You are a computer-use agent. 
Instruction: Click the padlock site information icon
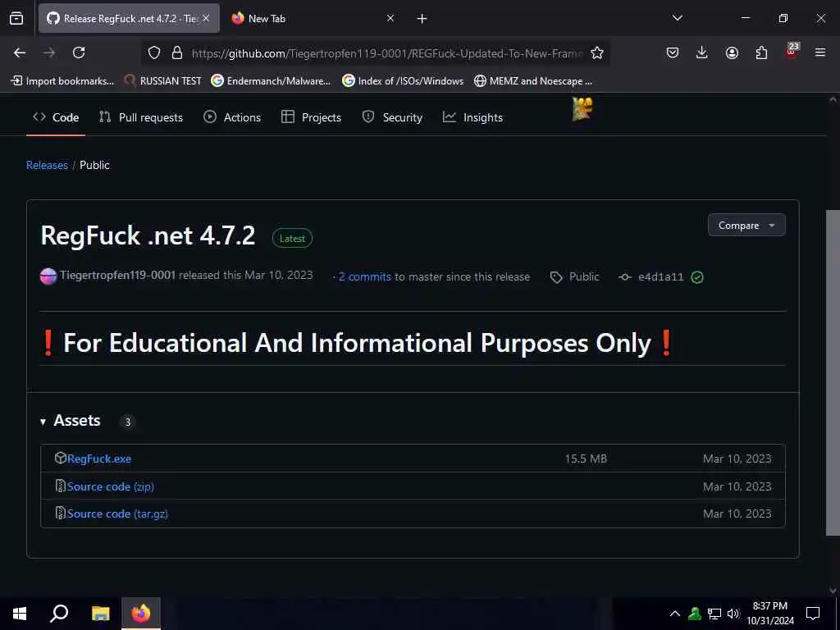[177, 52]
